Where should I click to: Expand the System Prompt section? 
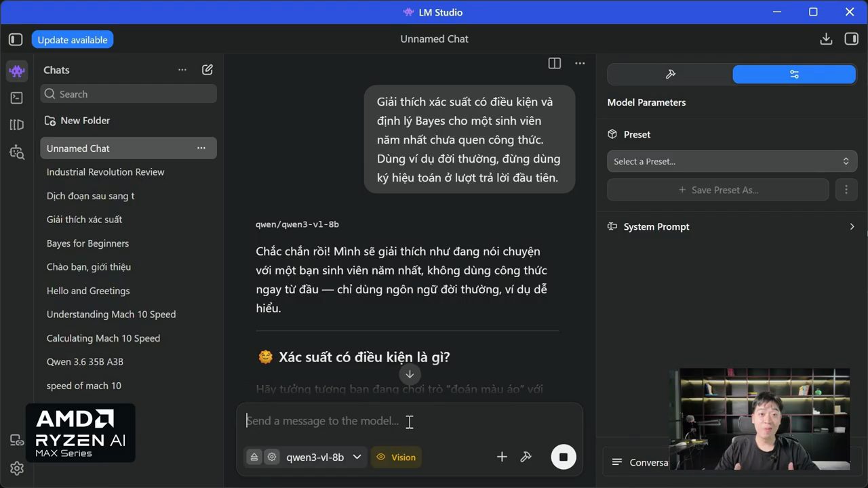732,226
